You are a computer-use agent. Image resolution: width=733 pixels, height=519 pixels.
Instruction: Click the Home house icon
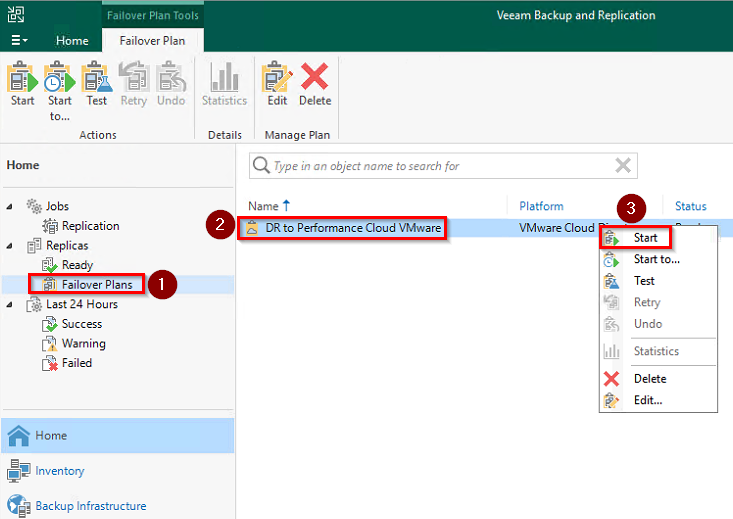click(x=19, y=435)
